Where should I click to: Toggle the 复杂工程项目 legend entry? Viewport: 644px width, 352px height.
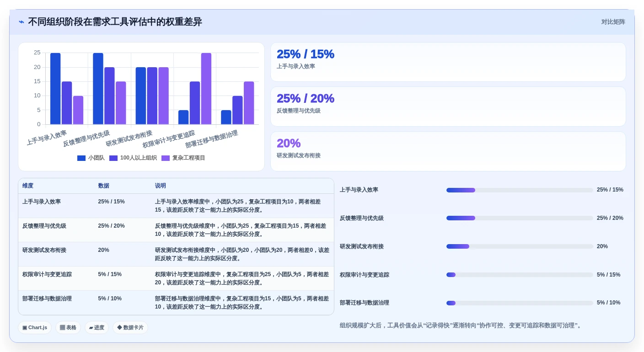click(183, 158)
